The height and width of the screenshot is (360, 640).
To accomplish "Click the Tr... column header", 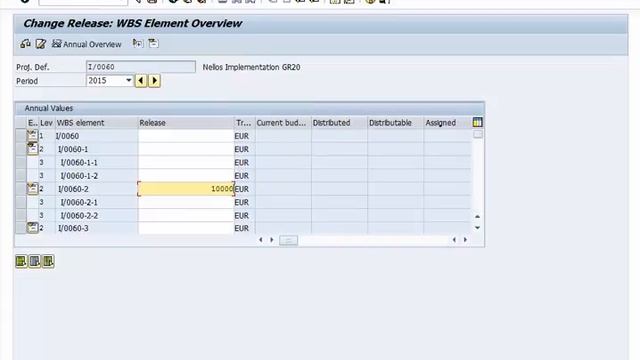I will [x=244, y=122].
